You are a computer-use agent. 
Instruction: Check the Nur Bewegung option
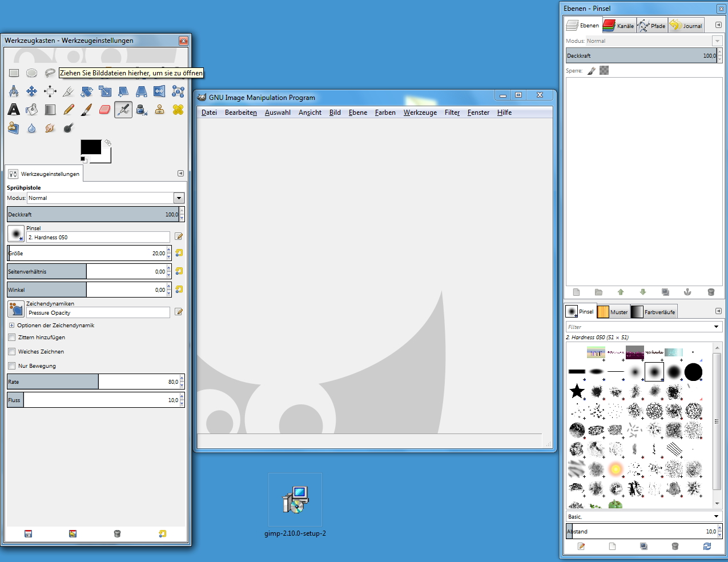pyautogui.click(x=12, y=366)
